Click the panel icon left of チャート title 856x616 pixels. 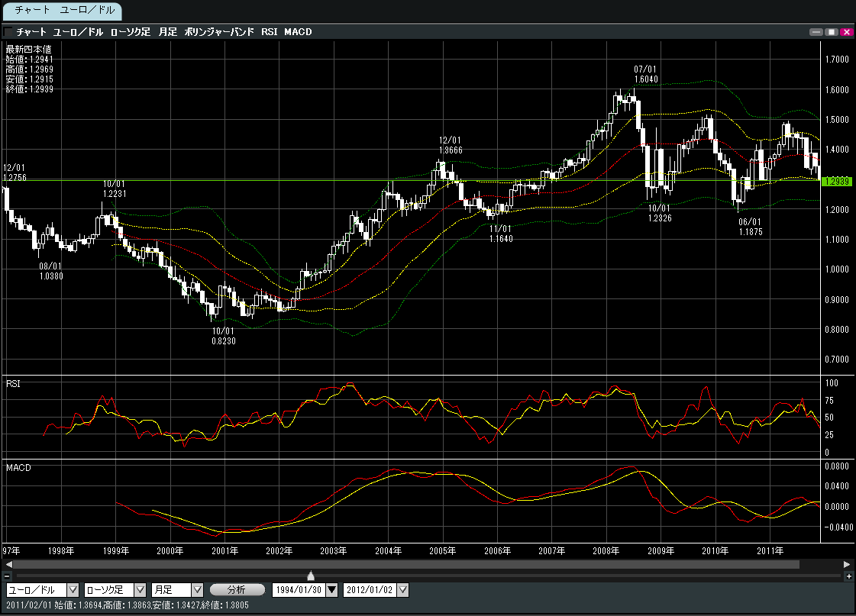8,32
